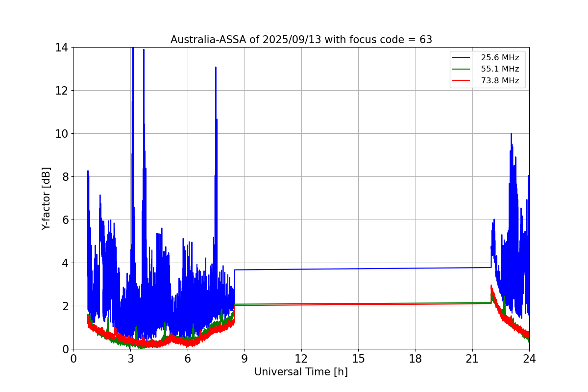
Task: Click y-axis tick label '6'
Action: tap(65, 220)
